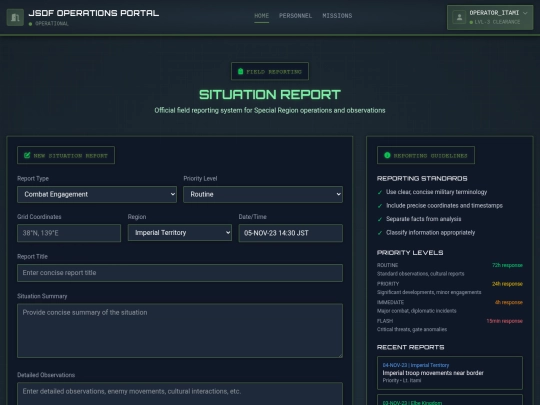Open the 03-NOV-23 Elbe Kingdom recent report
Viewport: 540px width, 405px height.
coord(449,400)
